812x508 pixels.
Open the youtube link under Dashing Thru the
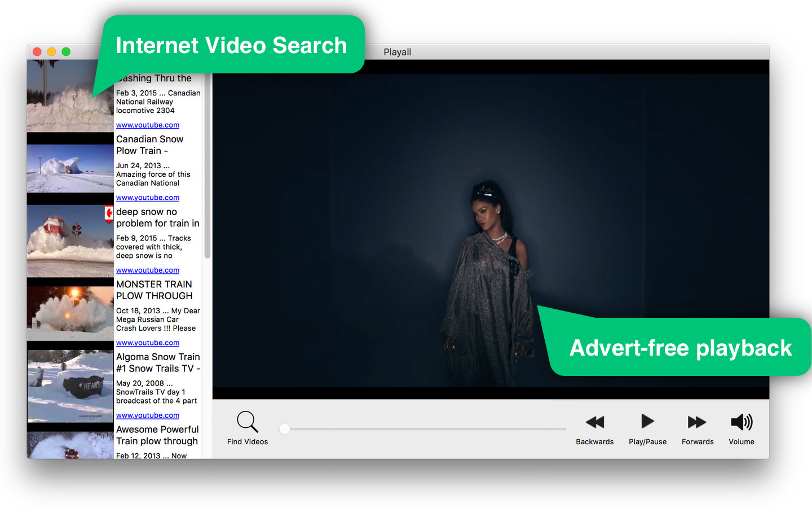click(148, 125)
